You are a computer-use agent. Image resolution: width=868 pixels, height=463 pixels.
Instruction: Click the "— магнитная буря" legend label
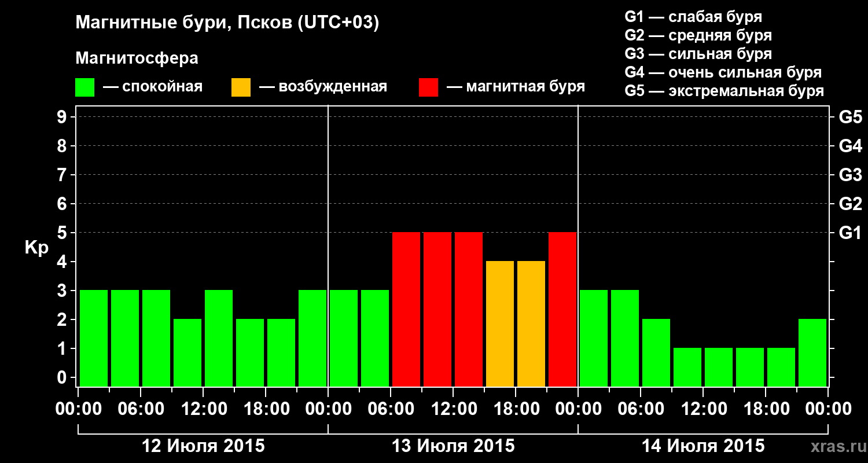516,87
